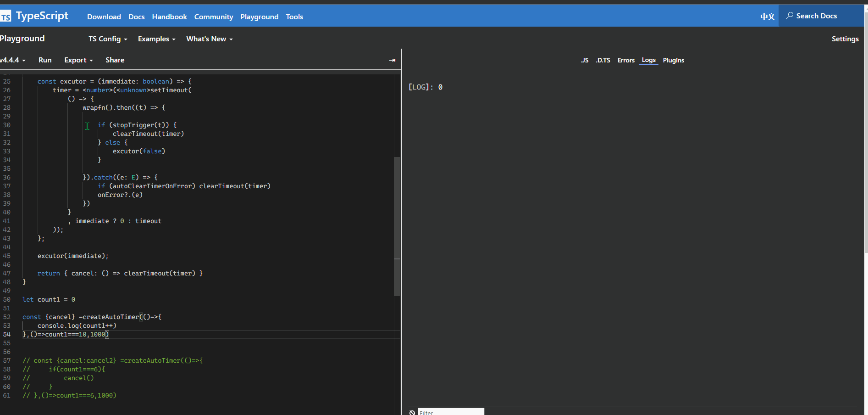
Task: Click the TypeScript TS logo icon
Action: [x=6, y=17]
